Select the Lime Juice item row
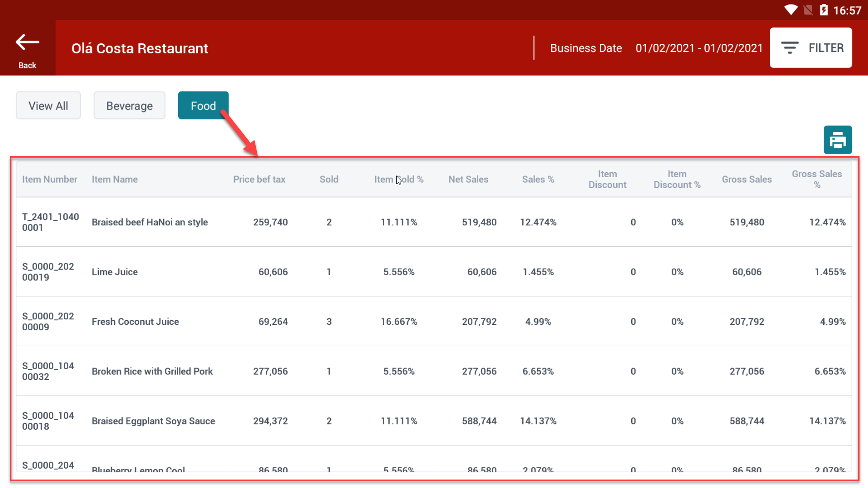This screenshot has width=868, height=488. pyautogui.click(x=115, y=272)
